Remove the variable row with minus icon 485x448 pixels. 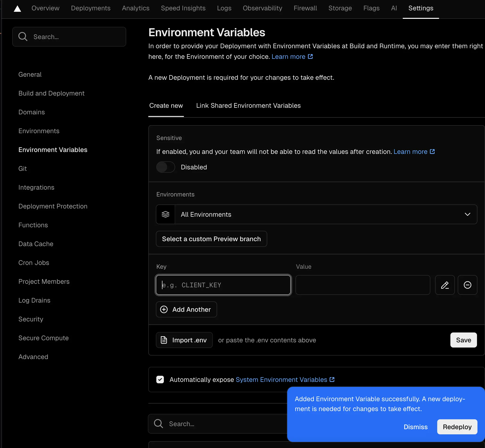467,285
